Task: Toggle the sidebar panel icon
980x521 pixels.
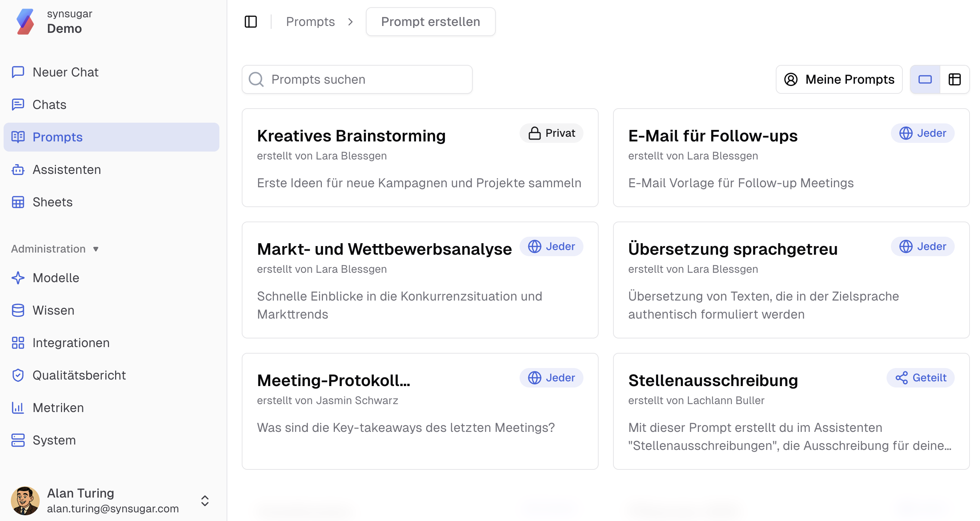Action: tap(251, 22)
